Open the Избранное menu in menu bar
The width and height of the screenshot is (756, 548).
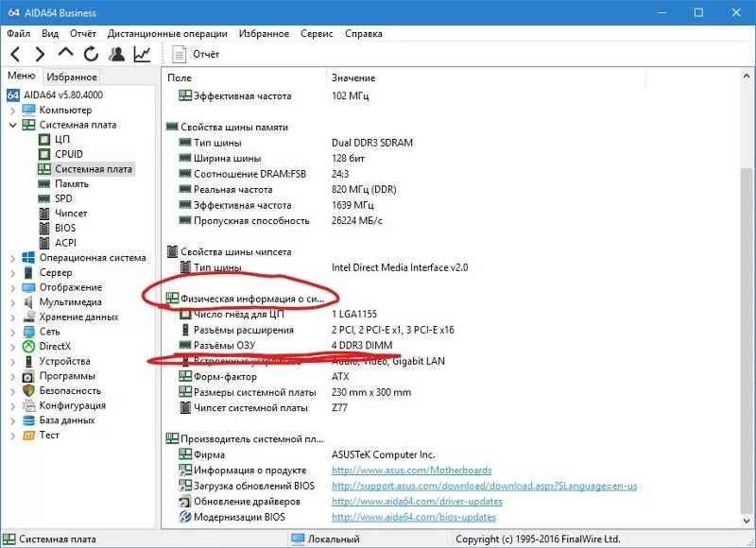tap(265, 33)
